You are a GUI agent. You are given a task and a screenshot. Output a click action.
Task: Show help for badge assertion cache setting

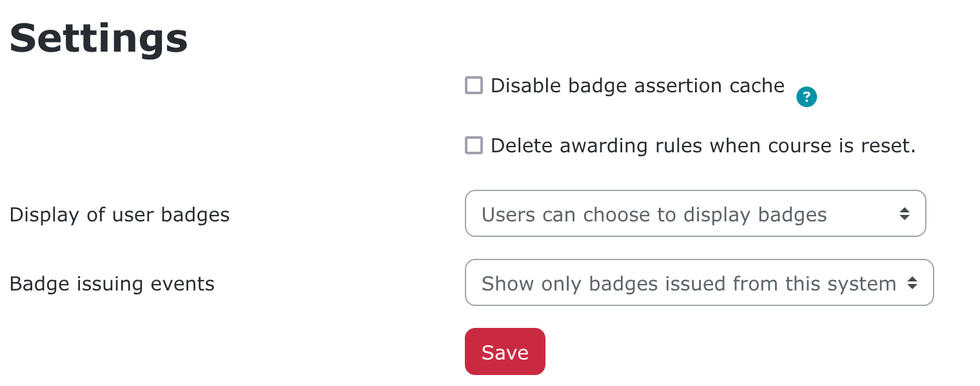coord(806,97)
